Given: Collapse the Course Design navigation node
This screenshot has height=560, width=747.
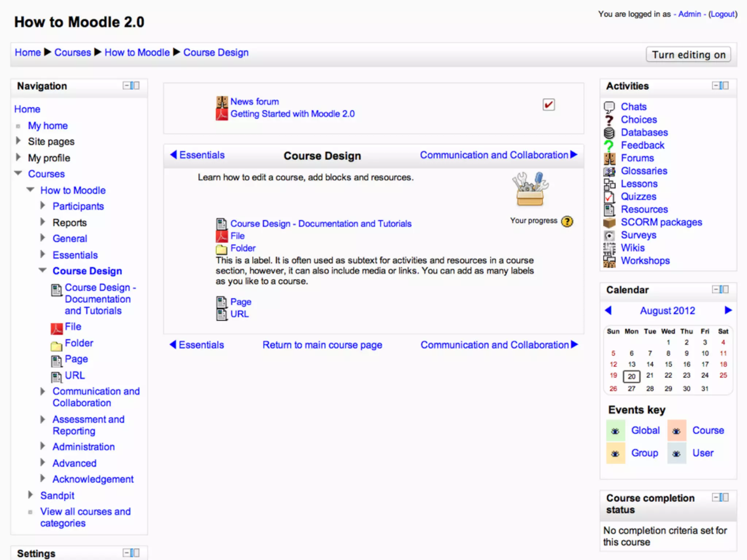Looking at the screenshot, I should (x=43, y=271).
